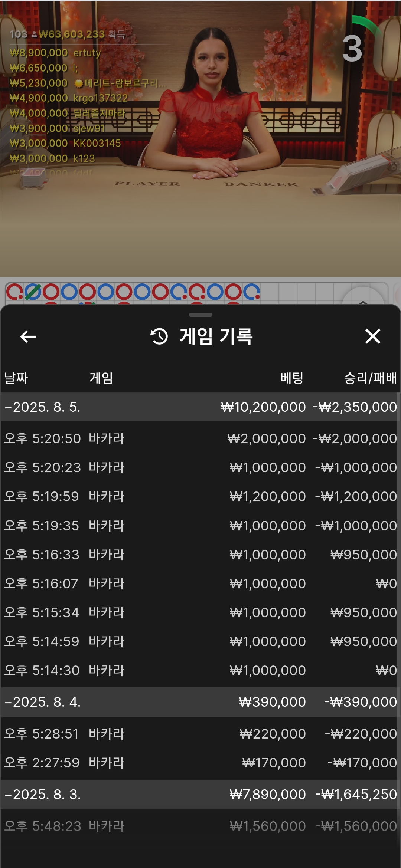Click the 베팅 column header
Viewport: 401px width, 868px height.
click(292, 378)
